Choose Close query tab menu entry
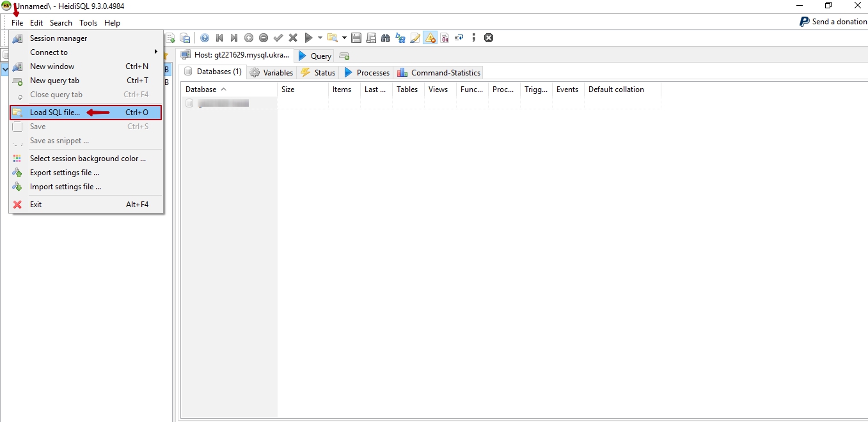 tap(86, 95)
